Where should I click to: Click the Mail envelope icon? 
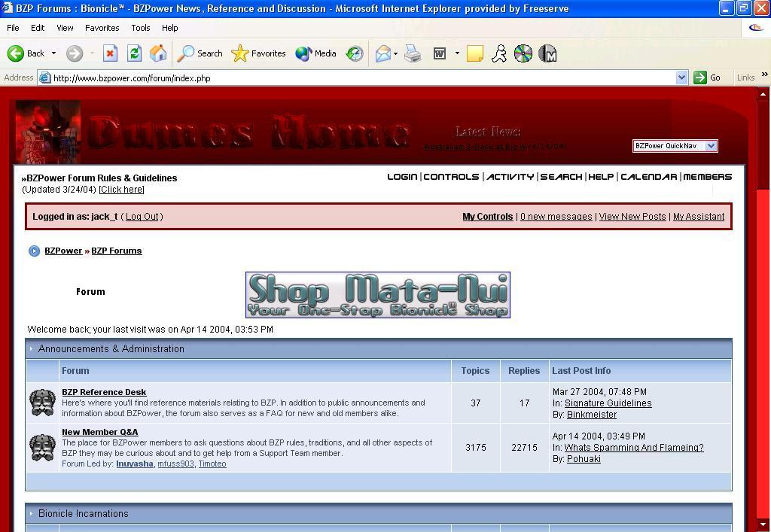(x=383, y=53)
